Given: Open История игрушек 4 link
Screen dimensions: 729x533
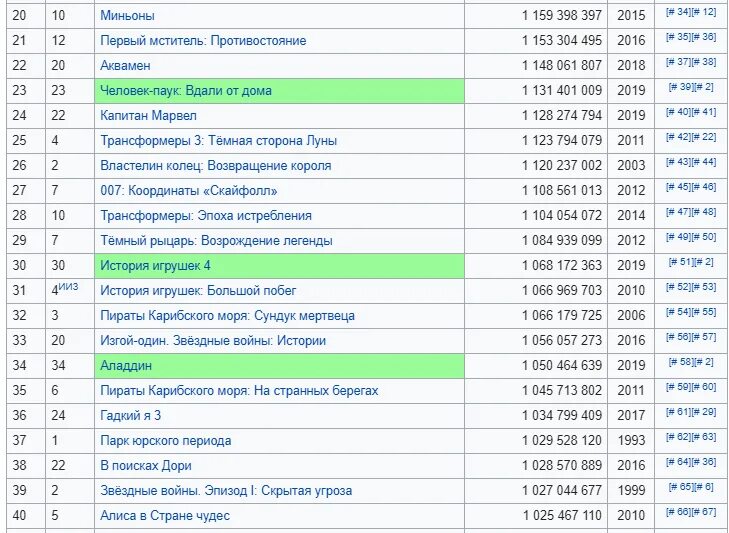Looking at the screenshot, I should [x=155, y=266].
